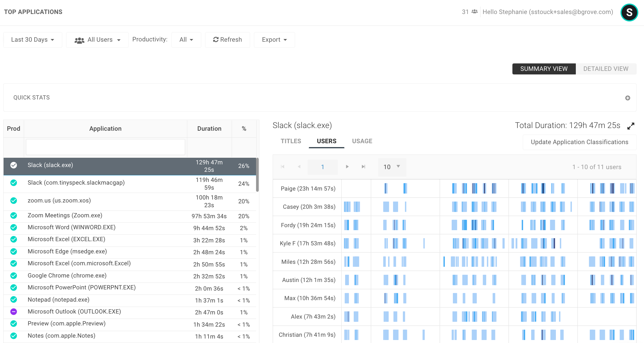Select Notepad (notepad.exe) application name
Viewport: 644px width, 343px height.
point(58,300)
